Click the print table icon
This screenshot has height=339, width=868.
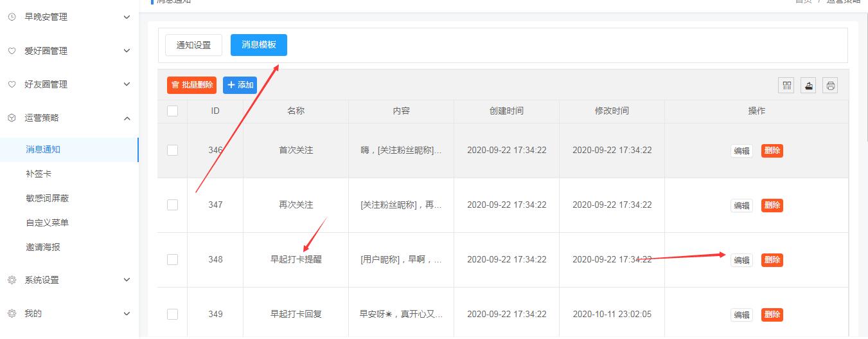(x=831, y=86)
